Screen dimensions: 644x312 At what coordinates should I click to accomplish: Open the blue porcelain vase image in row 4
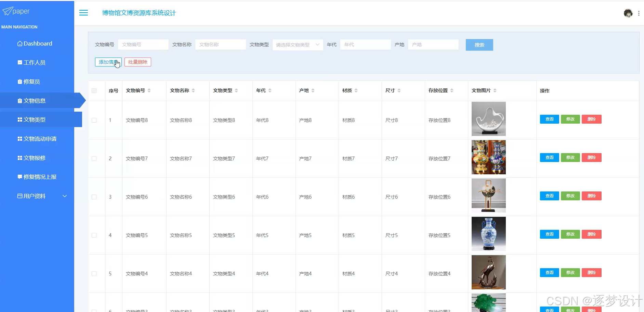pyautogui.click(x=488, y=234)
